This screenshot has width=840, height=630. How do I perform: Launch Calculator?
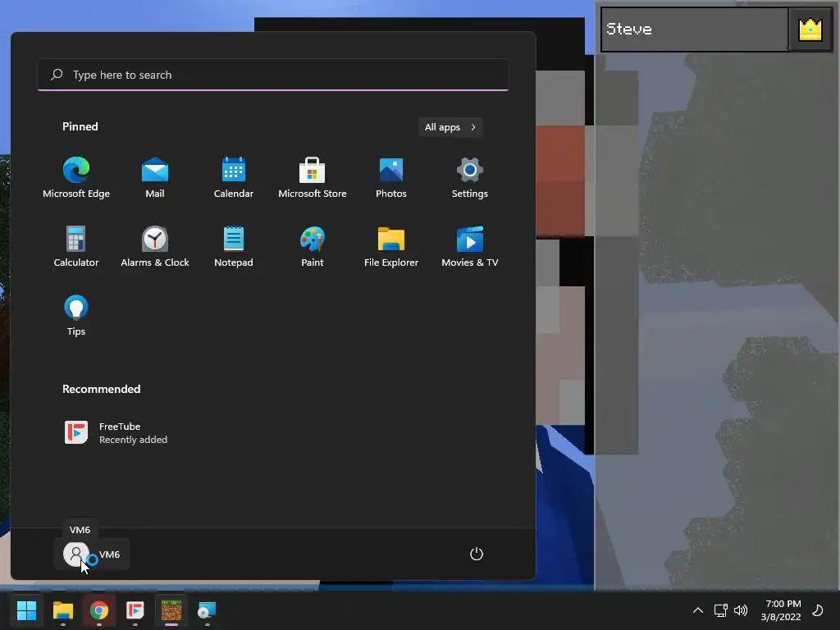[76, 246]
